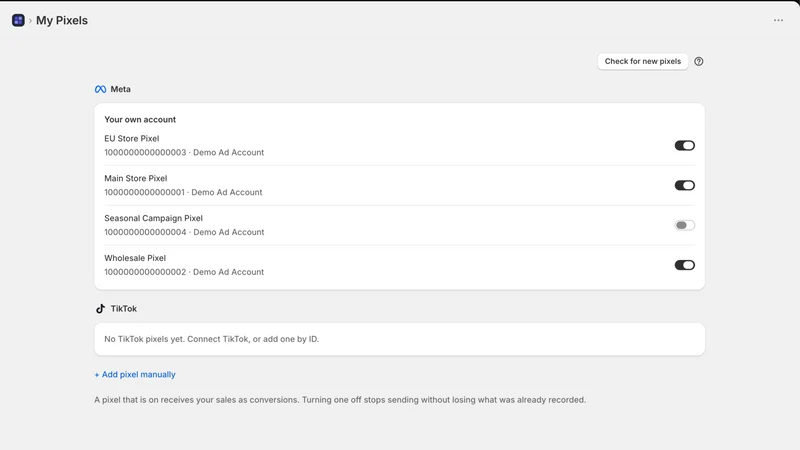Enable the Seasonal Campaign Pixel toggle
This screenshot has width=800, height=450.
point(685,225)
